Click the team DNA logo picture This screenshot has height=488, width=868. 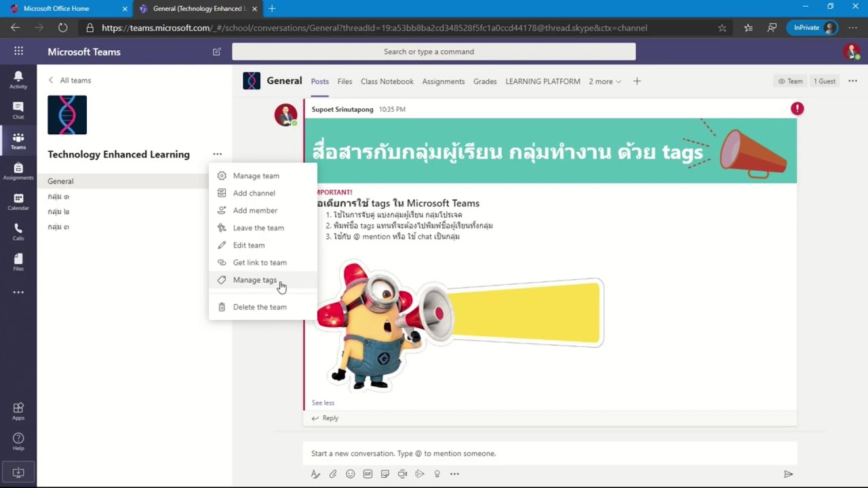pos(67,115)
